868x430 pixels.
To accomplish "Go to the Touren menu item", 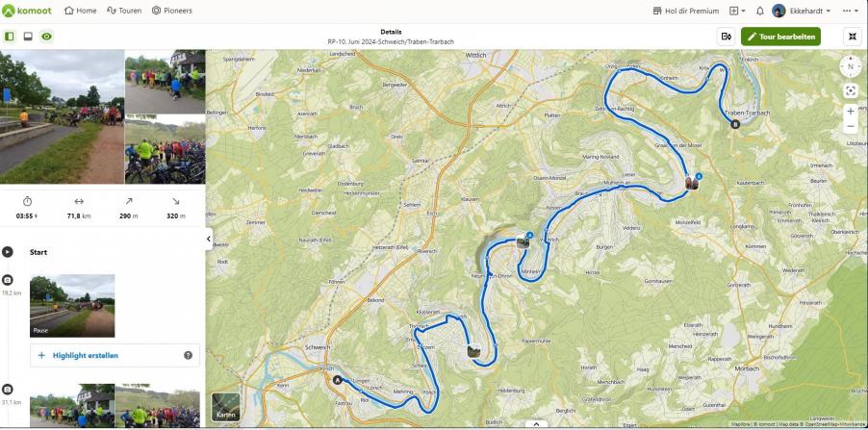I will [124, 11].
